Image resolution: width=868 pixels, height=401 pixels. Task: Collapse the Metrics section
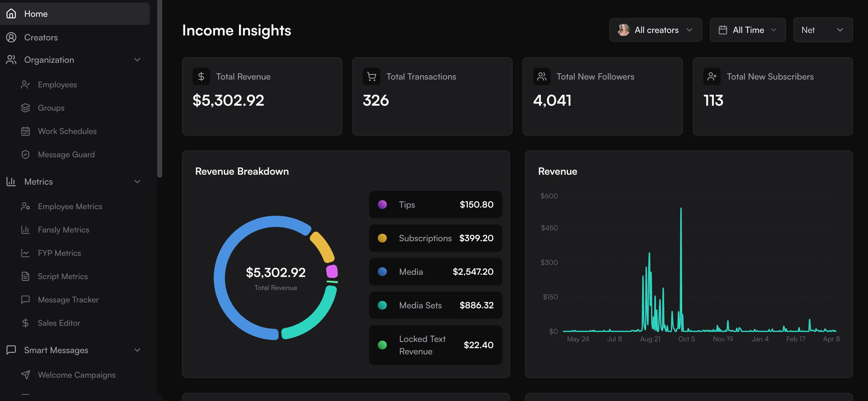click(x=137, y=182)
